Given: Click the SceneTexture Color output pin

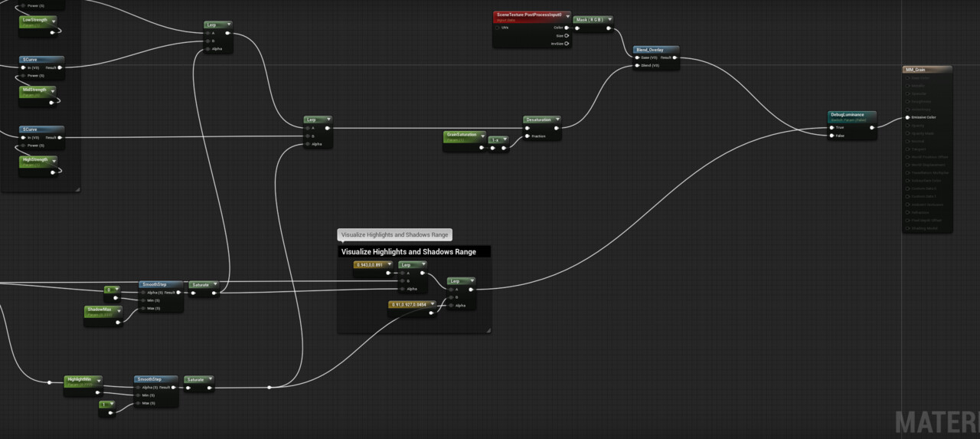Looking at the screenshot, I should 567,28.
